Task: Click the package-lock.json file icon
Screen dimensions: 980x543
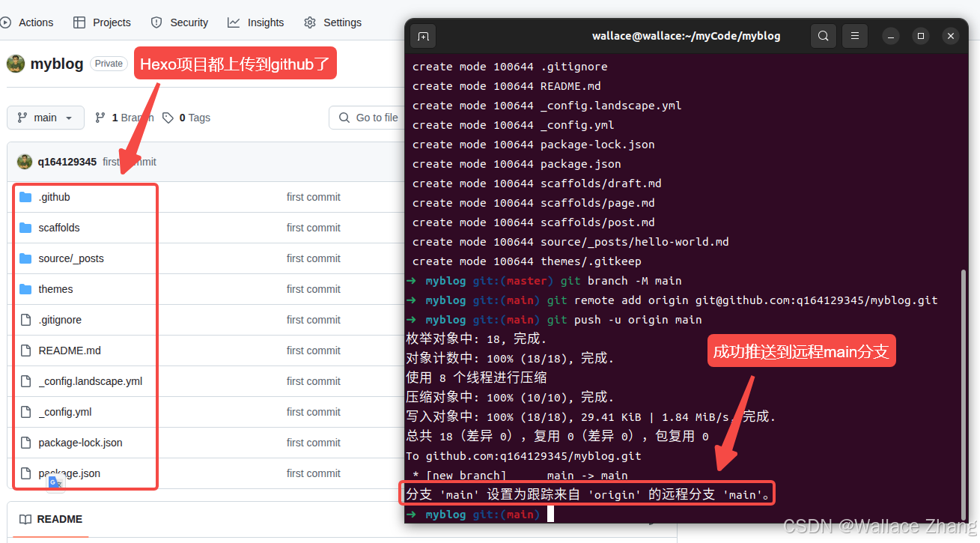Action: point(25,443)
